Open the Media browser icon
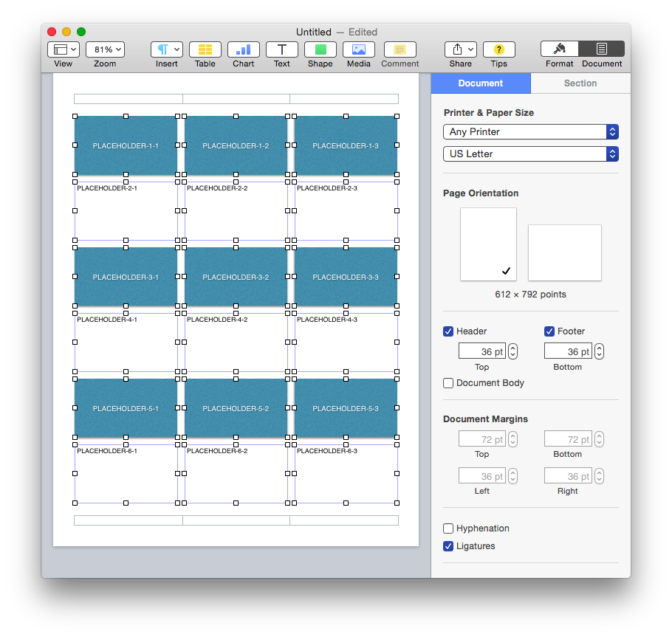The image size is (672, 637). tap(358, 49)
